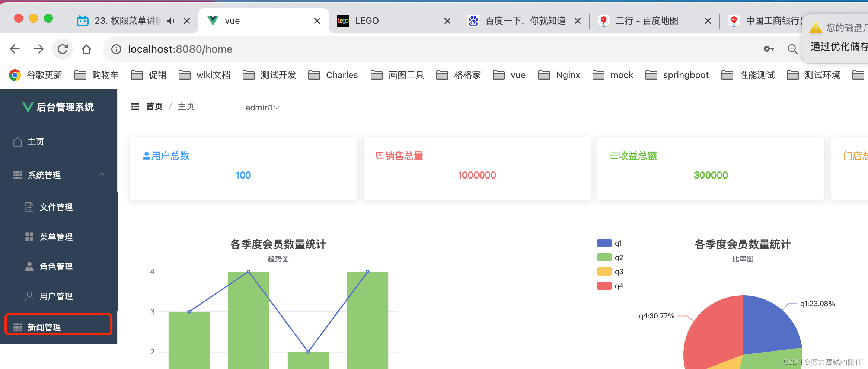Open the 促销 bookmark folder
The image size is (868, 369).
pyautogui.click(x=149, y=75)
